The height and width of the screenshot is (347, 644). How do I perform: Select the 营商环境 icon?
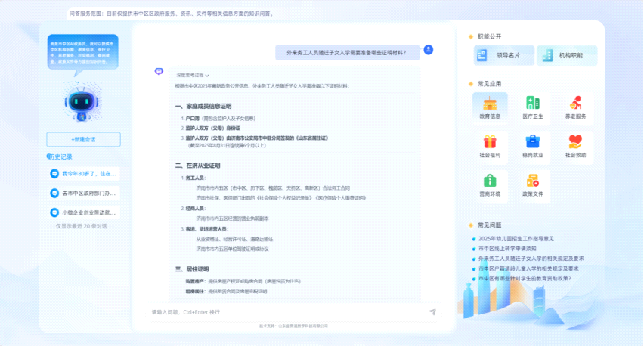490,181
